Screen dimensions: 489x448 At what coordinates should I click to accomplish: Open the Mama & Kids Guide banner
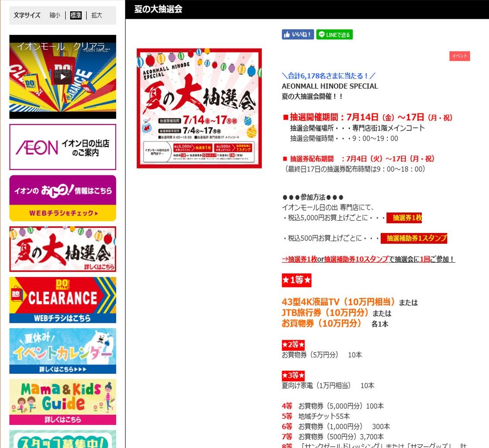pos(63,402)
